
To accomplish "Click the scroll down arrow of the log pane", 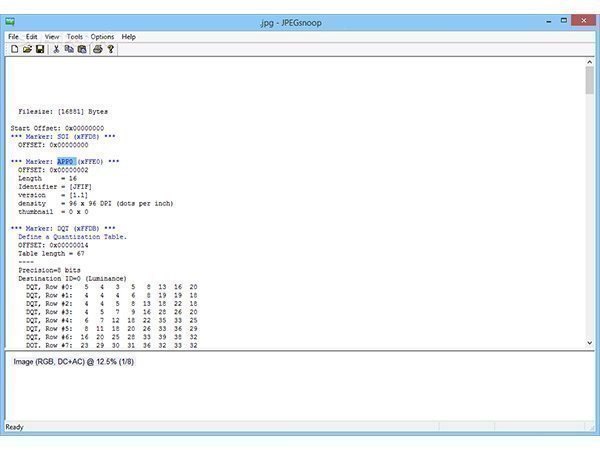I will [589, 343].
